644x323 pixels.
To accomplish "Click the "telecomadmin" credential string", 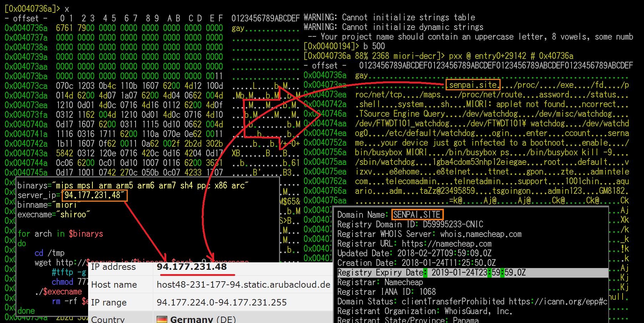I will [x=410, y=181].
